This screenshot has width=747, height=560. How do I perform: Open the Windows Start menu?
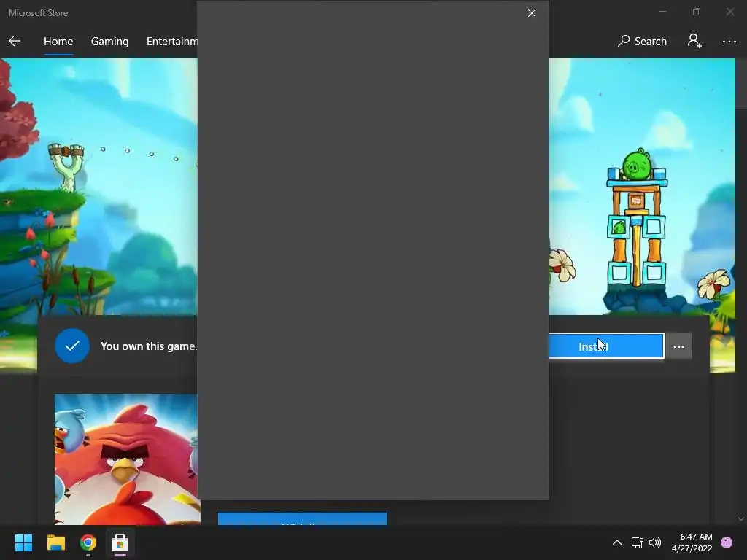pos(23,542)
